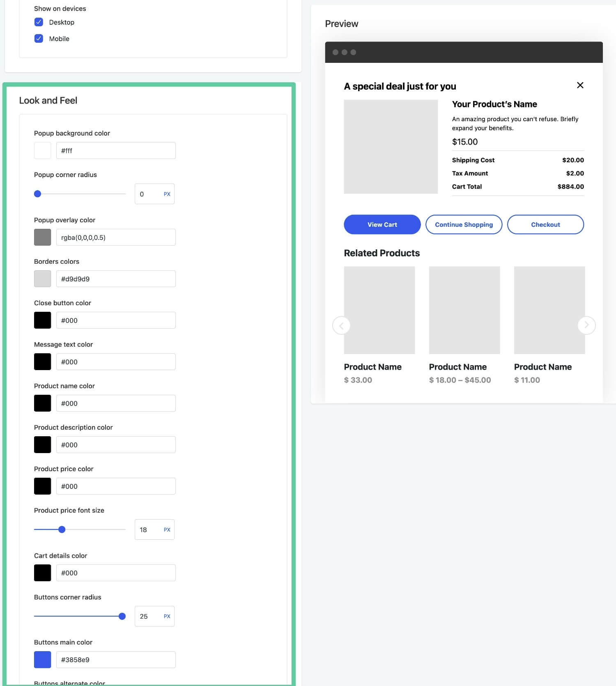Click the Continue Shopping button
Viewport: 616px width, 686px height.
click(464, 225)
